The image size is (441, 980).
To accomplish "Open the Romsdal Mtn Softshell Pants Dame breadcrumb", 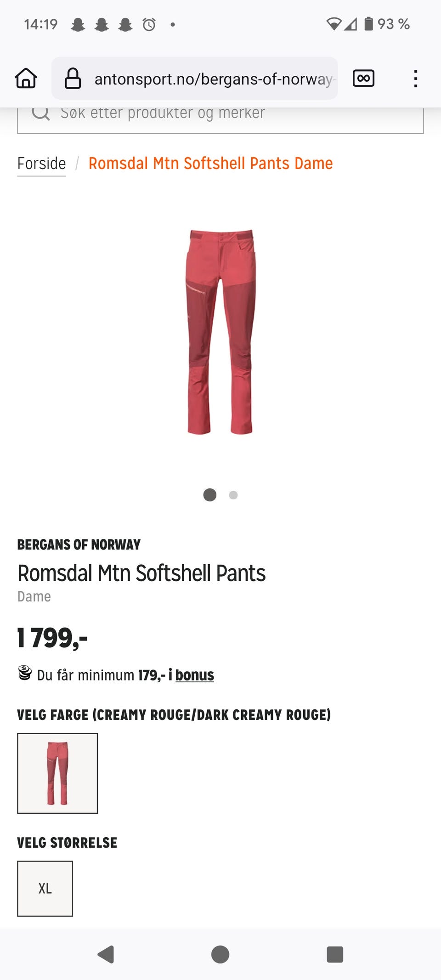I will tap(210, 164).
